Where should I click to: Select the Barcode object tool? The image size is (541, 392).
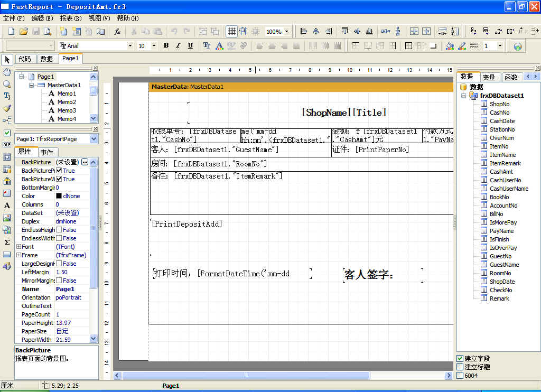coord(7,181)
